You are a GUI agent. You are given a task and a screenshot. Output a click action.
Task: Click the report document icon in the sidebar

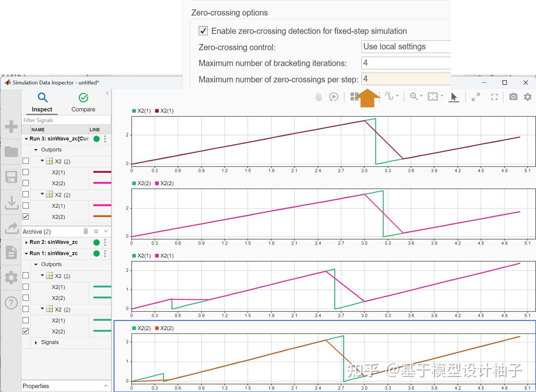[11, 253]
